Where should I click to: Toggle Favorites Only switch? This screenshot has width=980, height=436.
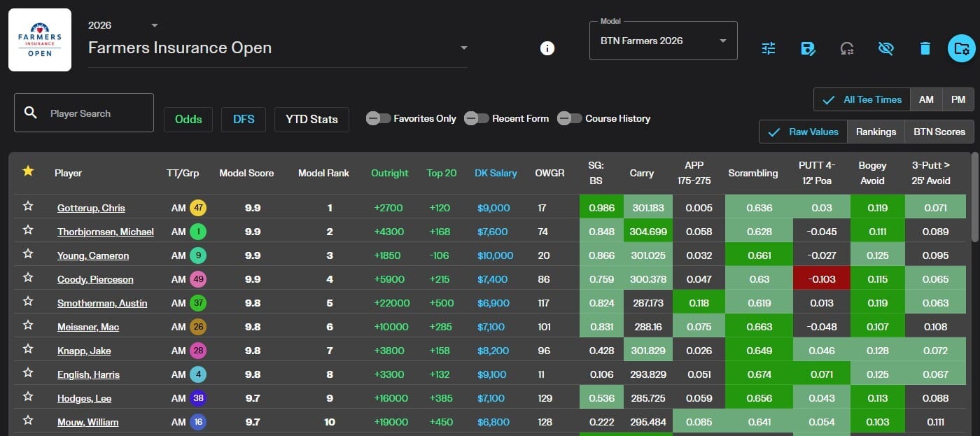[379, 118]
